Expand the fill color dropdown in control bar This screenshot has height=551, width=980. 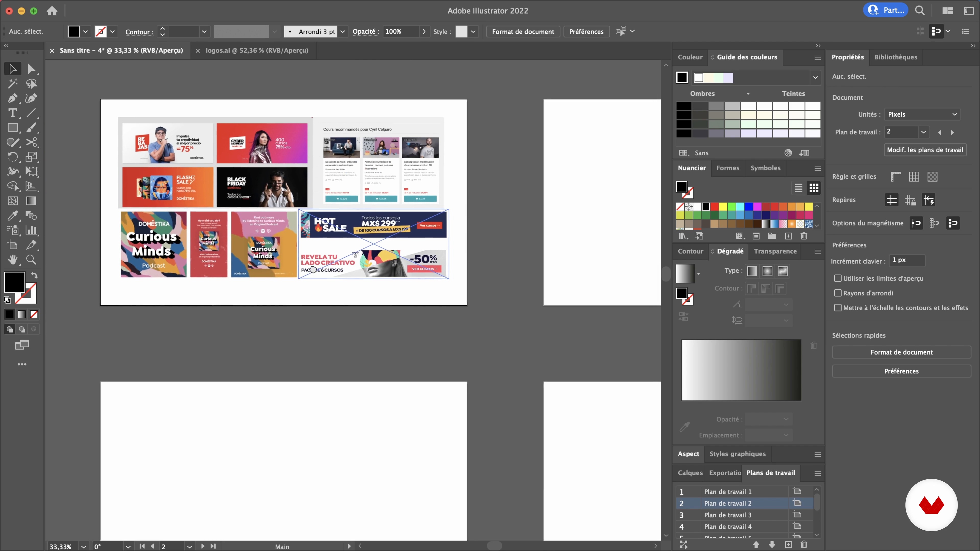[85, 32]
